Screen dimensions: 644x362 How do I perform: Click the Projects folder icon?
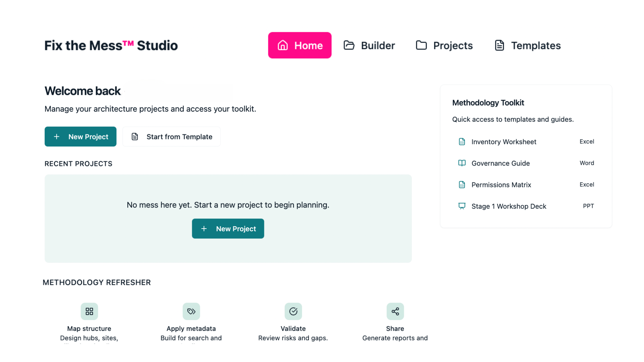421,45
